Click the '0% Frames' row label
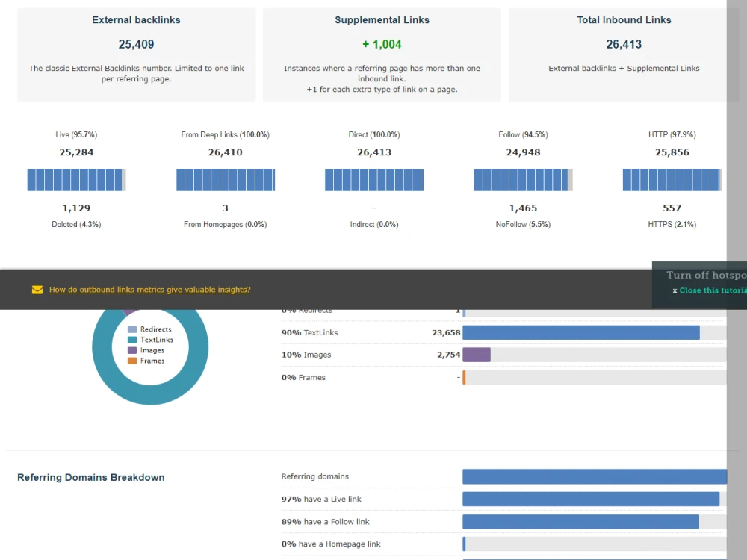 pyautogui.click(x=303, y=377)
